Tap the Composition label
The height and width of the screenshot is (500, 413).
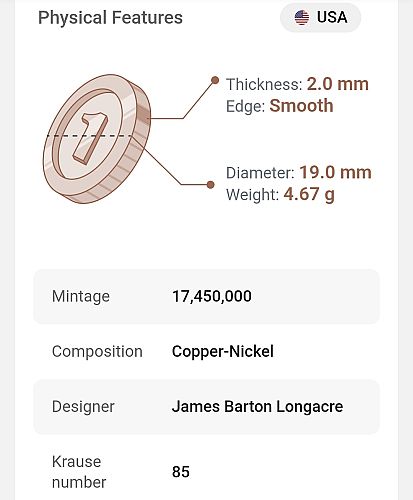97,351
